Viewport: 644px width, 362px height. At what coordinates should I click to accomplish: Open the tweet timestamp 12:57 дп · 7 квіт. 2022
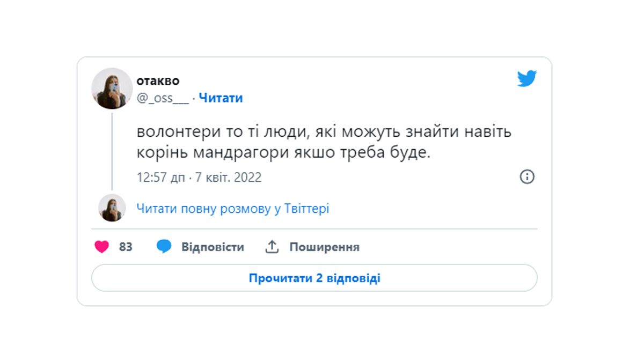point(197,177)
